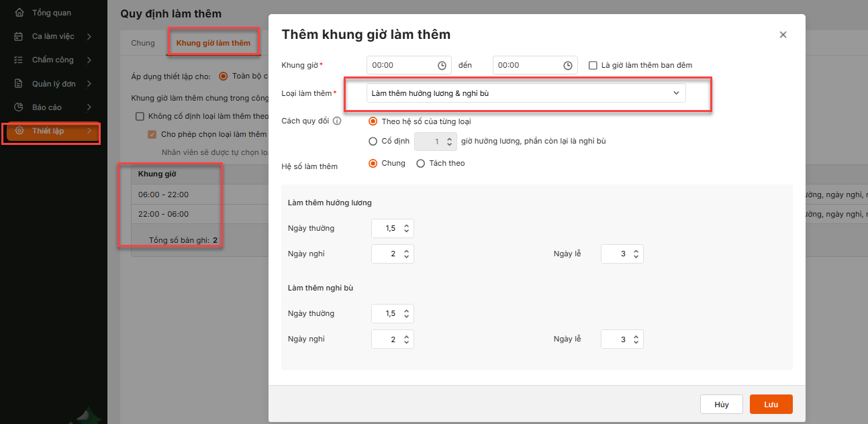The width and height of the screenshot is (868, 424).
Task: Click Quy định làm thêm page title
Action: (x=171, y=13)
